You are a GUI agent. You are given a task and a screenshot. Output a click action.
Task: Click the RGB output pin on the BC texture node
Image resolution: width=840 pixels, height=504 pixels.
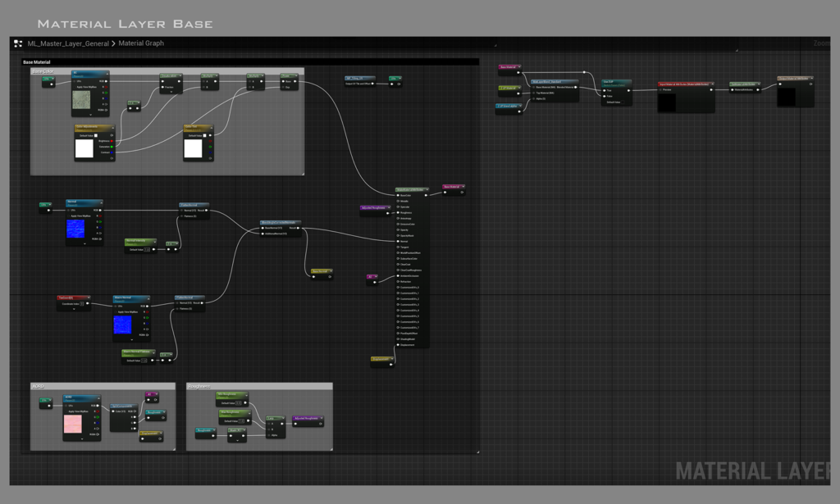click(106, 81)
